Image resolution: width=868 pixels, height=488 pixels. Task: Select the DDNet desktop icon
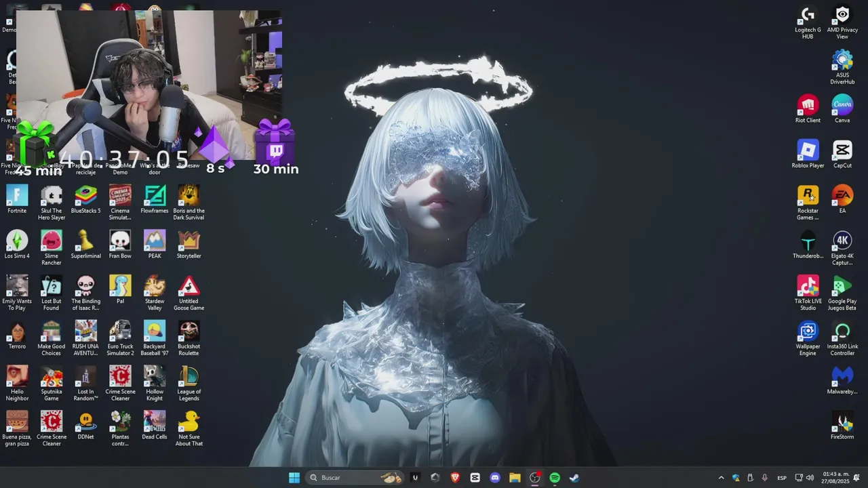point(85,426)
